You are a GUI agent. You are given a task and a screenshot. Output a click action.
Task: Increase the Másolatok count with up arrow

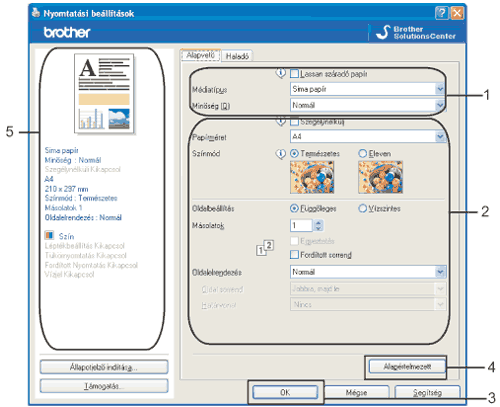click(318, 222)
